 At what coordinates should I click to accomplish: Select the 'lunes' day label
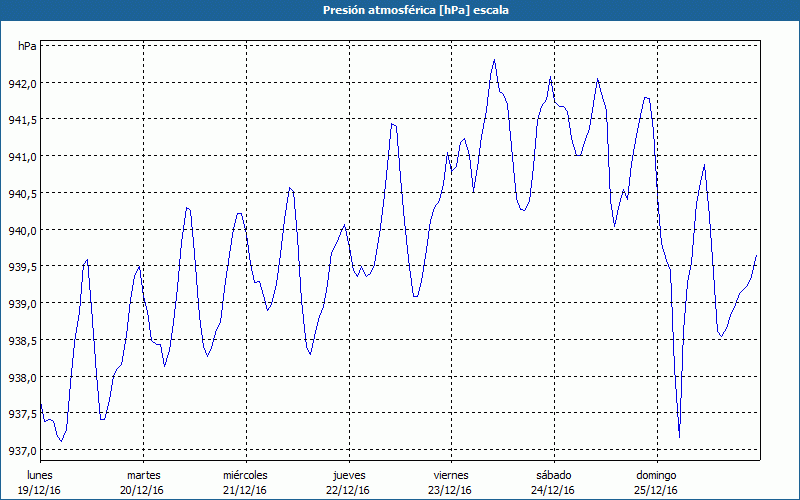click(39, 474)
